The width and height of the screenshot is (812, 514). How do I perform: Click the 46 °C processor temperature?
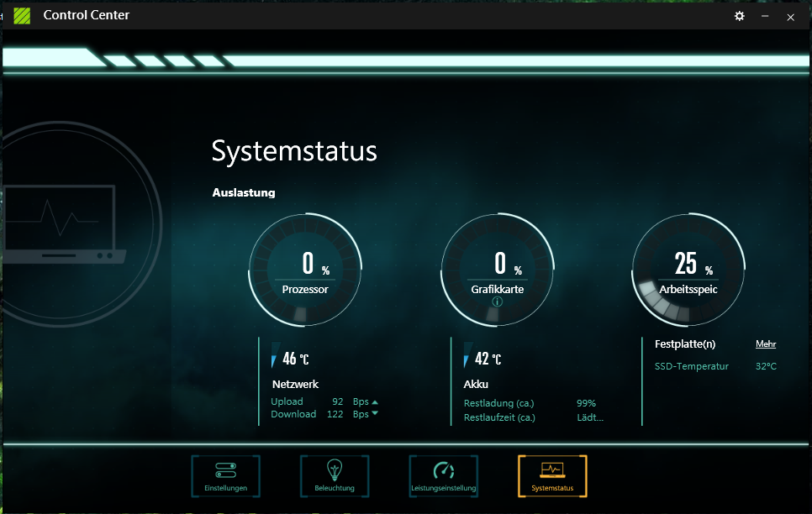pyautogui.click(x=295, y=359)
